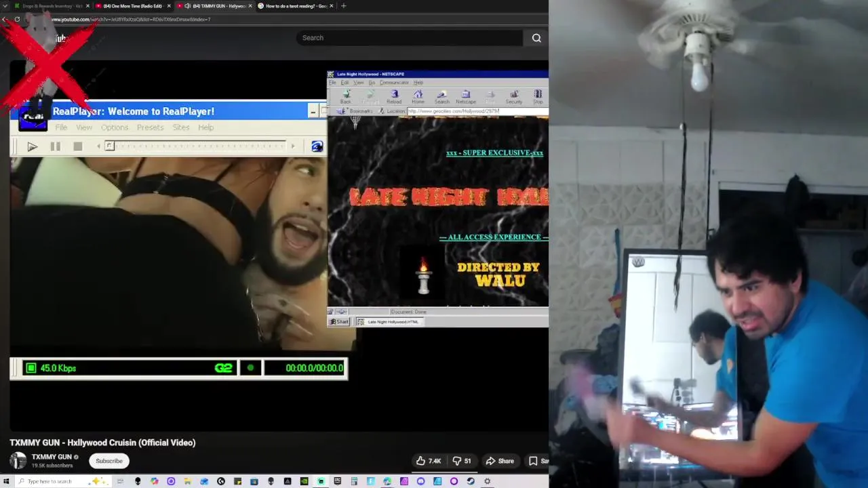Click the retro Start button in the video's Netscape window
Viewport: 868px width, 488px height.
pyautogui.click(x=340, y=322)
